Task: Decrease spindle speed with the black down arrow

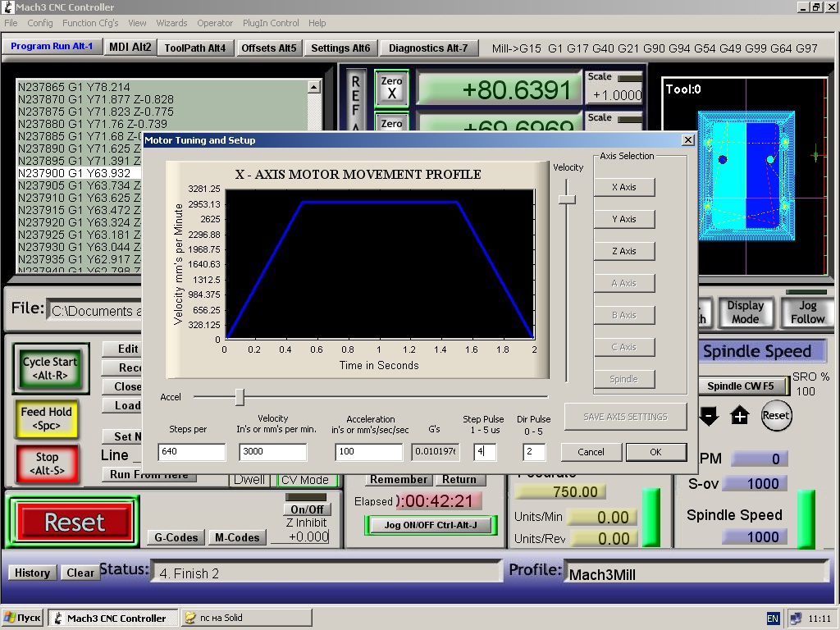Action: (709, 416)
